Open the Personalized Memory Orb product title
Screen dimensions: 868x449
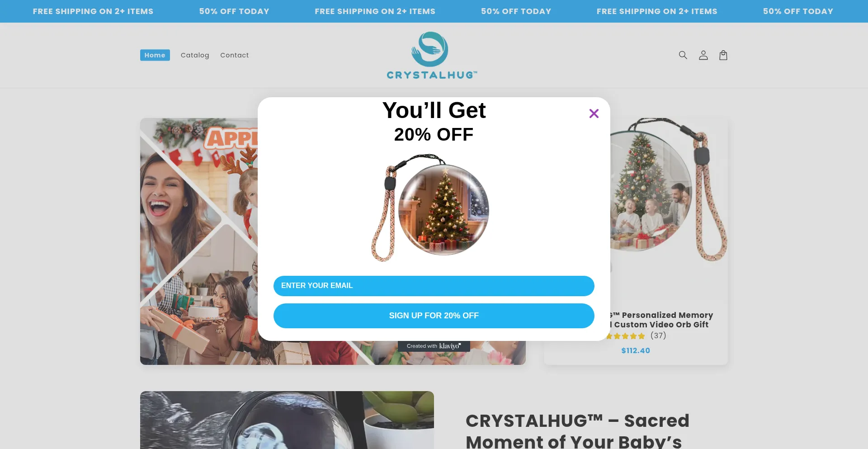pos(661,320)
